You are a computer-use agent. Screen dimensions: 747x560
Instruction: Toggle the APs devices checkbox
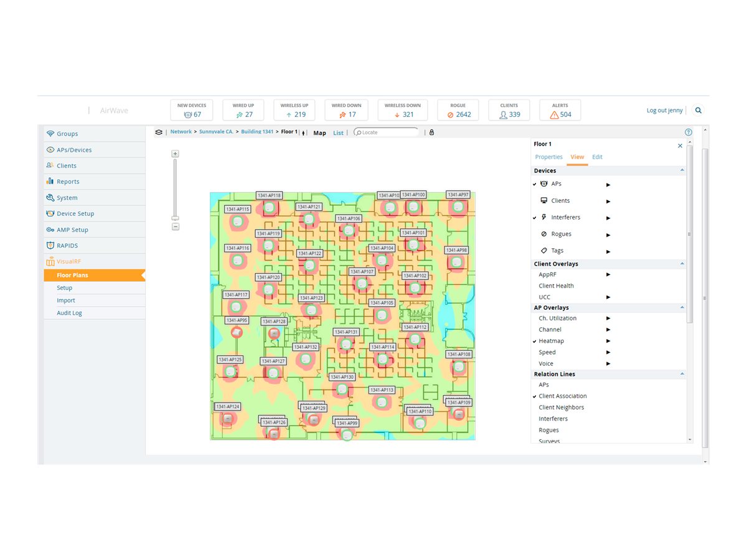pyautogui.click(x=535, y=184)
